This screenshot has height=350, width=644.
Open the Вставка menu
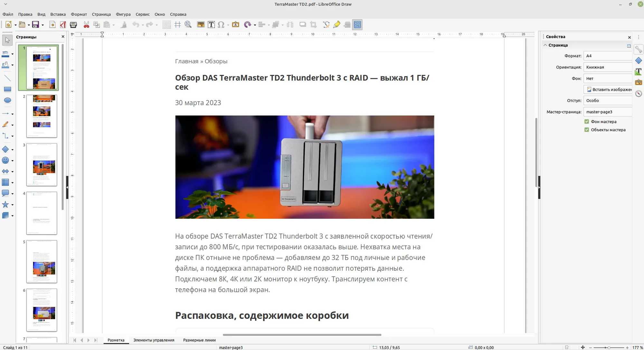(x=58, y=14)
